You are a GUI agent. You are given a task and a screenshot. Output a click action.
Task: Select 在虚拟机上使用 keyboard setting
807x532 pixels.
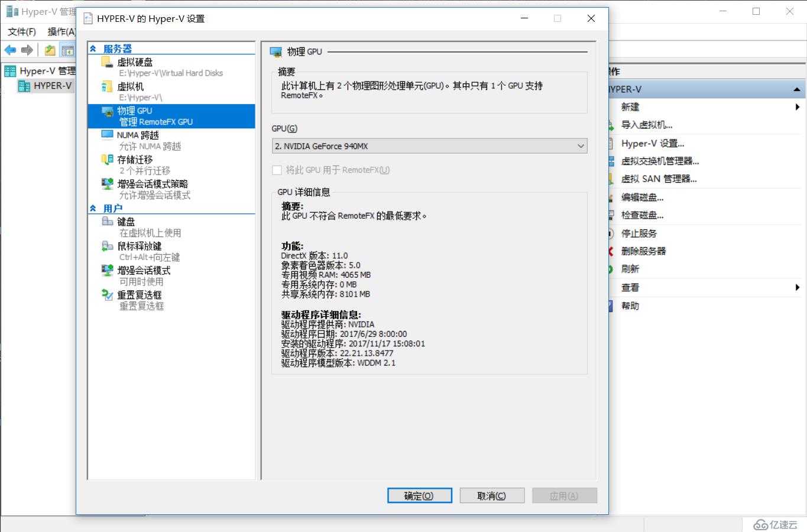150,233
